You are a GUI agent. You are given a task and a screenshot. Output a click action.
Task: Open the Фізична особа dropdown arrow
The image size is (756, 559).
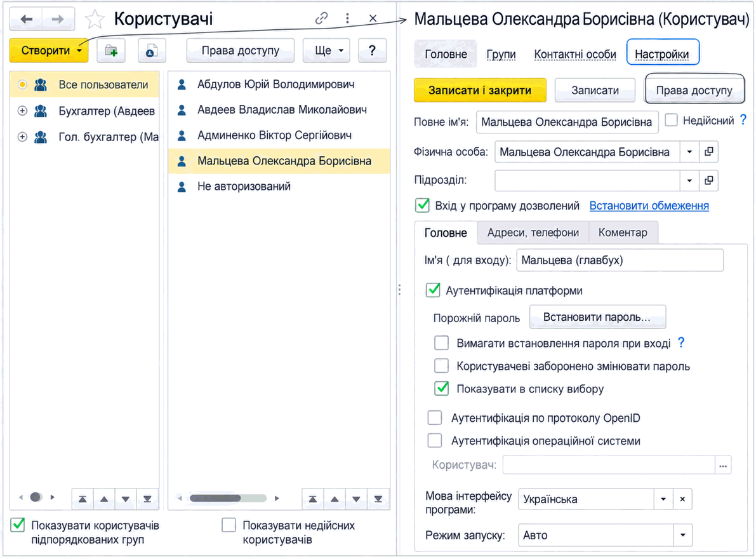[689, 152]
